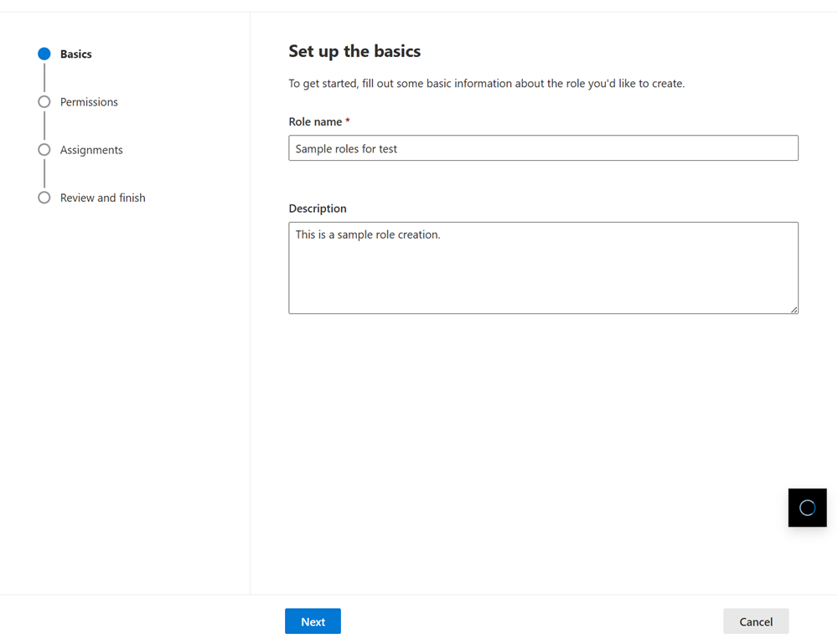The height and width of the screenshot is (644, 838).
Task: Click the Permissions step circle indicator
Action: point(44,102)
